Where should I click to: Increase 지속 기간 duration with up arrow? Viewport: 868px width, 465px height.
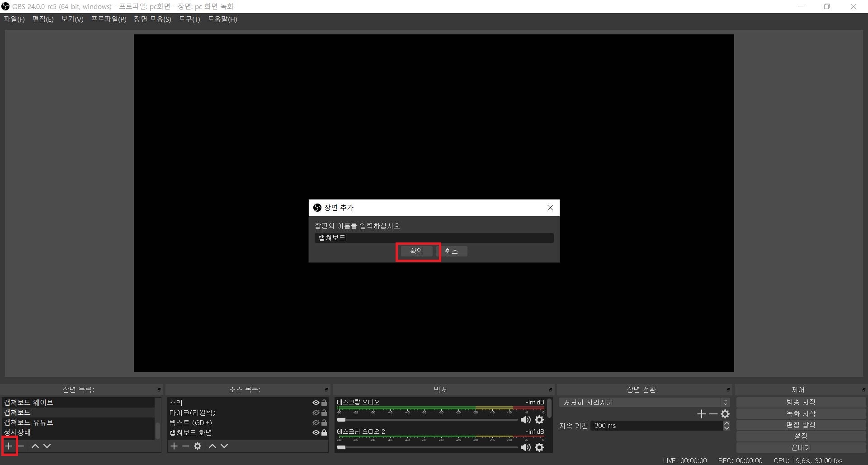click(726, 423)
